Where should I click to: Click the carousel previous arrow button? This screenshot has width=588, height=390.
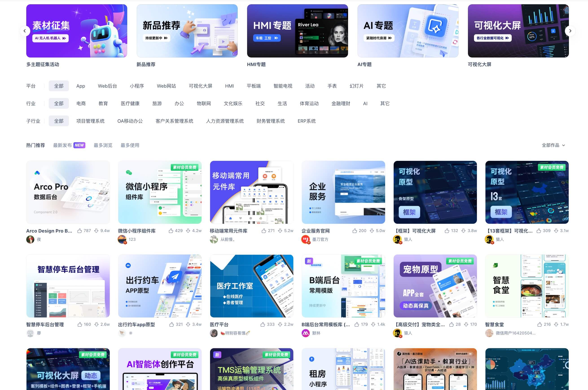[x=25, y=31]
